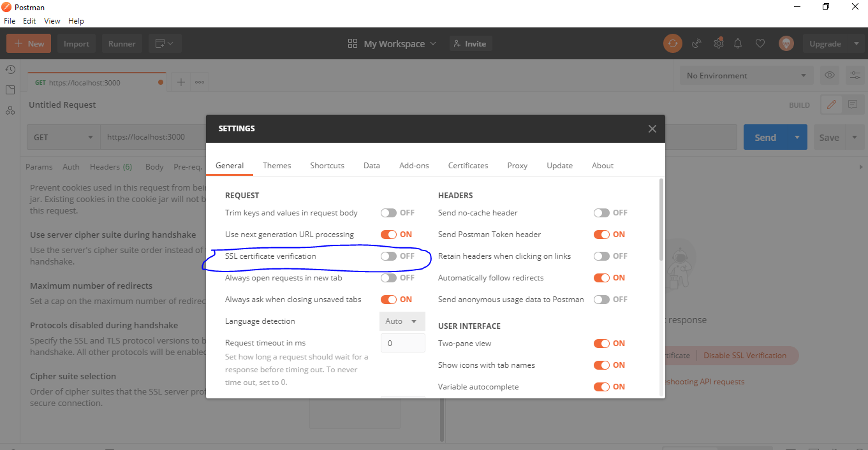This screenshot has width=868, height=450.
Task: Click the pencil build mode icon
Action: pyautogui.click(x=831, y=105)
